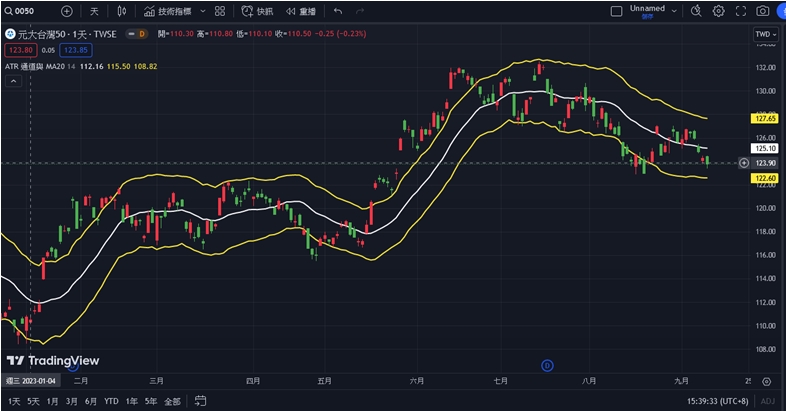Select the YTD time range
The image size is (786, 411).
(111, 401)
